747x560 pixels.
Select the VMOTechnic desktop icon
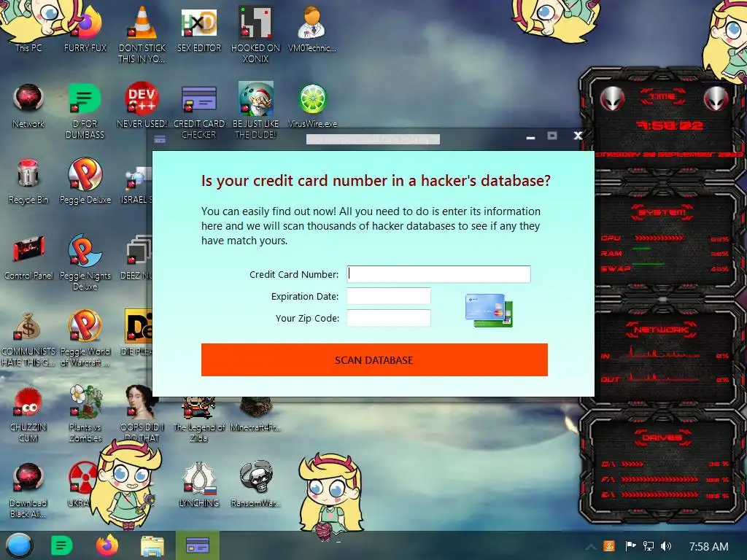(312, 28)
